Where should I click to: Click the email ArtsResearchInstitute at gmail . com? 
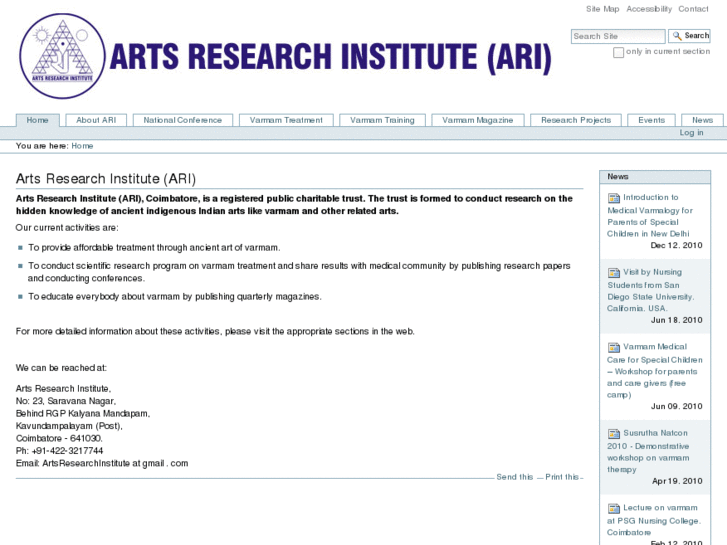click(x=115, y=463)
